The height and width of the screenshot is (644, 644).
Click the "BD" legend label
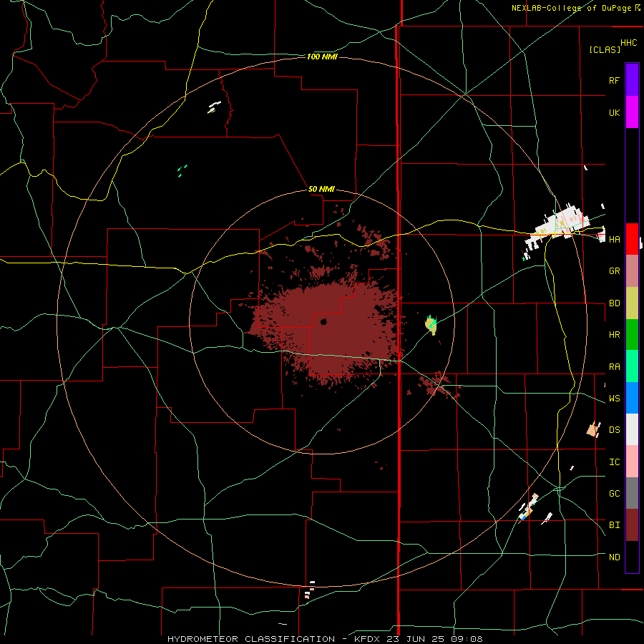pos(614,303)
